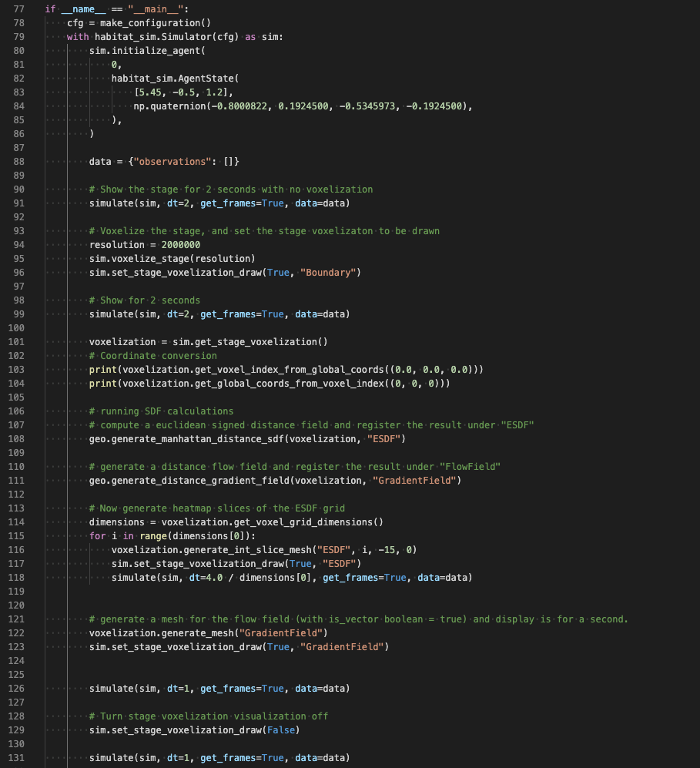Click 'dt=4.0 / dimensions[0]' argument
The height and width of the screenshot is (768, 700).
(x=250, y=578)
